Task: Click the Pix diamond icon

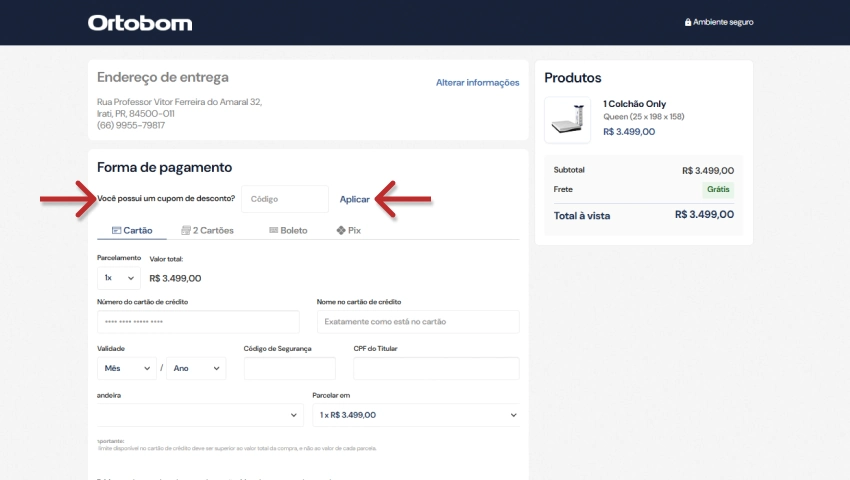Action: [x=341, y=230]
